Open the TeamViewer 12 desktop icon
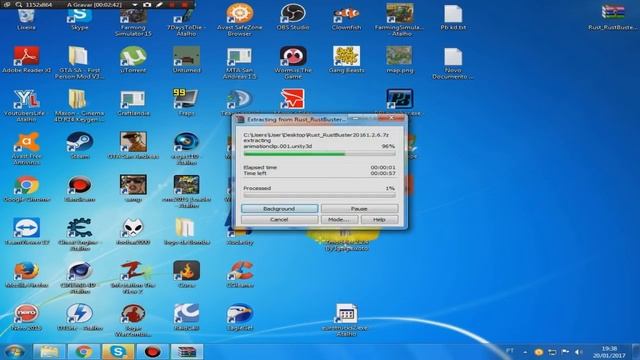Screen dimensions: 640x360 tap(27, 231)
